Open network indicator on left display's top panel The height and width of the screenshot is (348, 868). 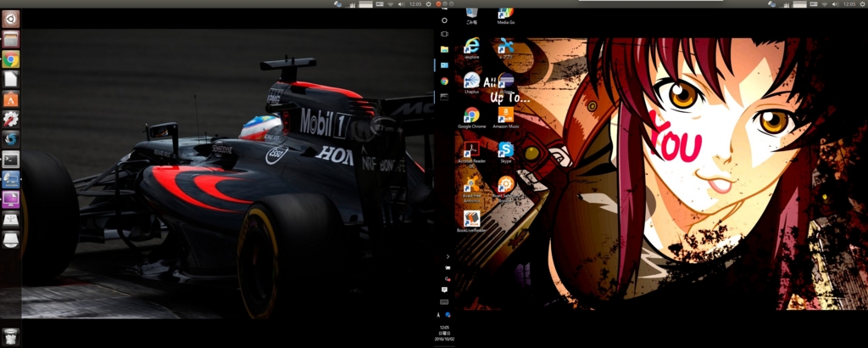pyautogui.click(x=390, y=4)
